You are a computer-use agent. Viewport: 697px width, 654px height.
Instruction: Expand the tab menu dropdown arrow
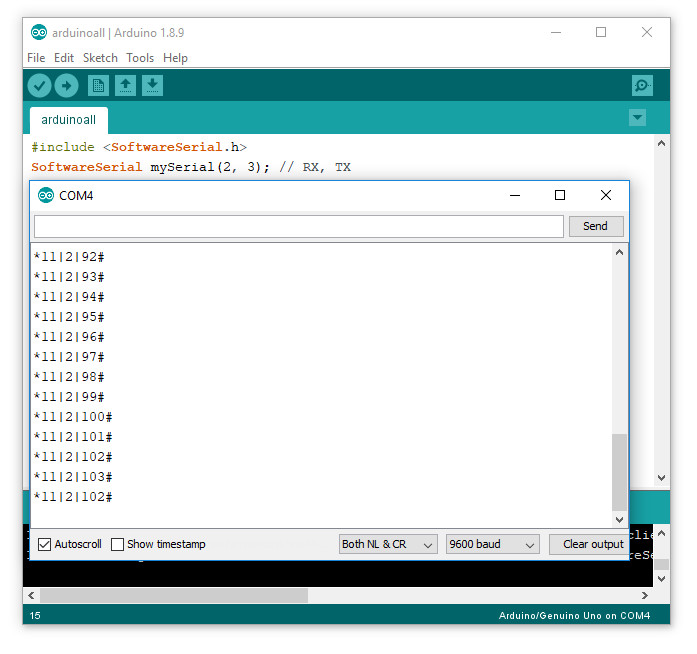click(637, 118)
